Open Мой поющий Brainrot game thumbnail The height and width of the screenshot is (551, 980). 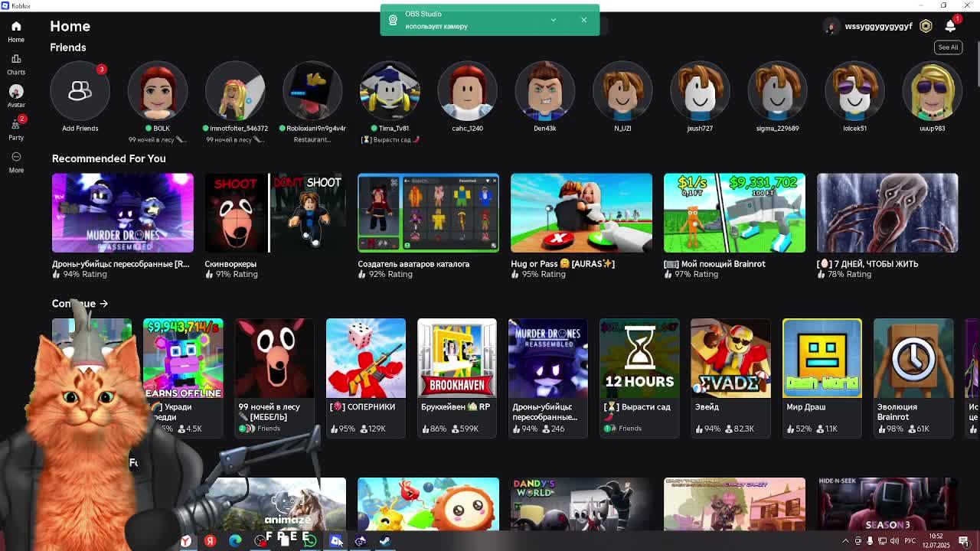point(734,213)
